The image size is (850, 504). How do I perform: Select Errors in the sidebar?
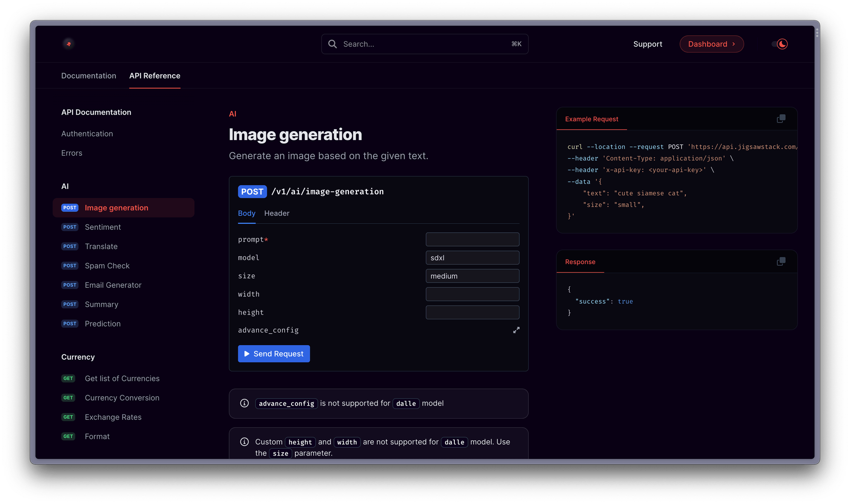point(71,152)
